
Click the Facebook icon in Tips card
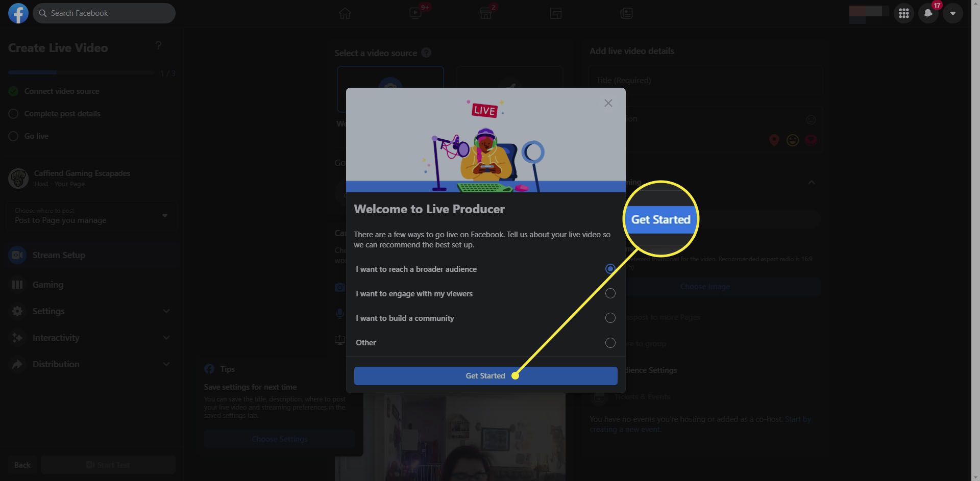pos(209,369)
